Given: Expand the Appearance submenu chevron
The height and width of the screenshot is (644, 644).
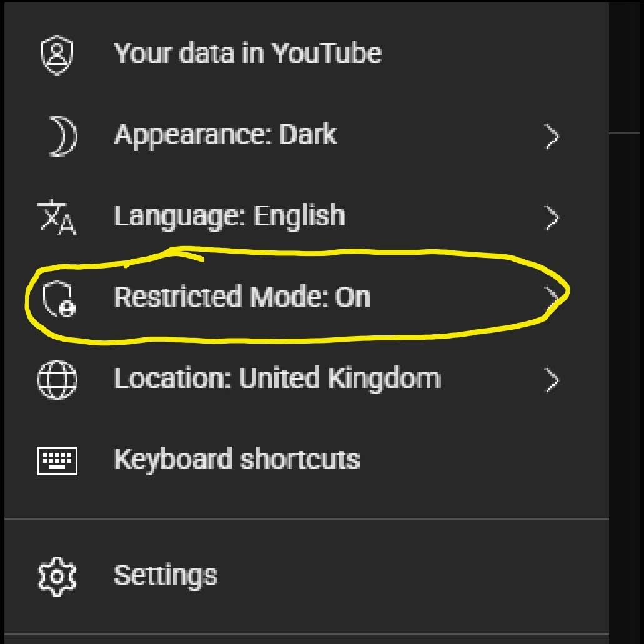Looking at the screenshot, I should pos(552,137).
